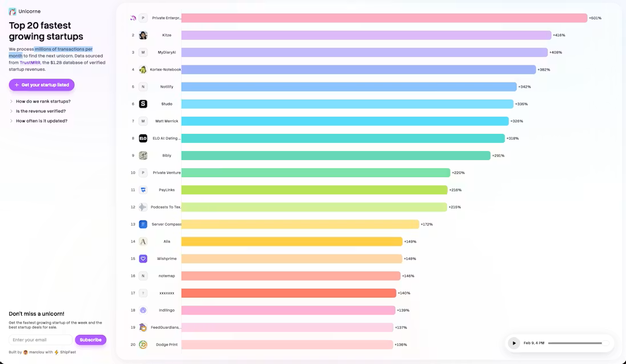The image size is (626, 364).
Task: Click Bibly's striped logo icon
Action: pyautogui.click(x=143, y=156)
